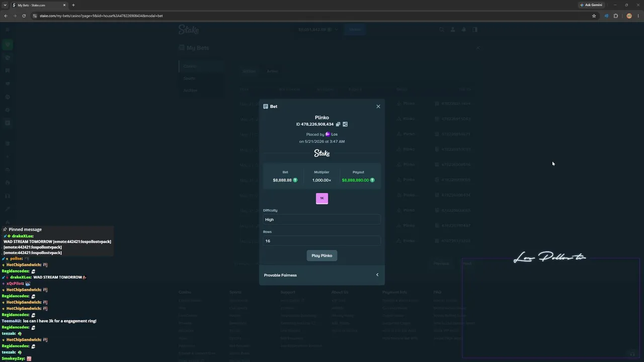Viewport: 644px width, 362px height.
Task: Open the user account icon in Stake header
Action: click(x=453, y=30)
